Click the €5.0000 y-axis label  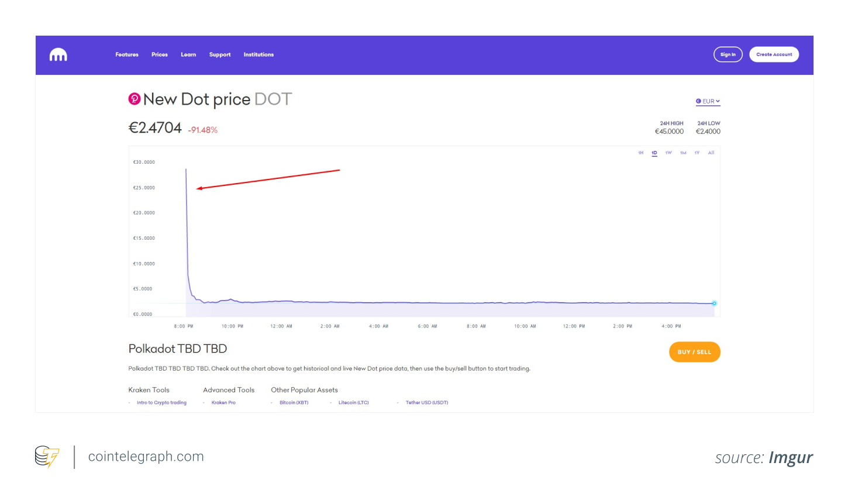pos(143,289)
